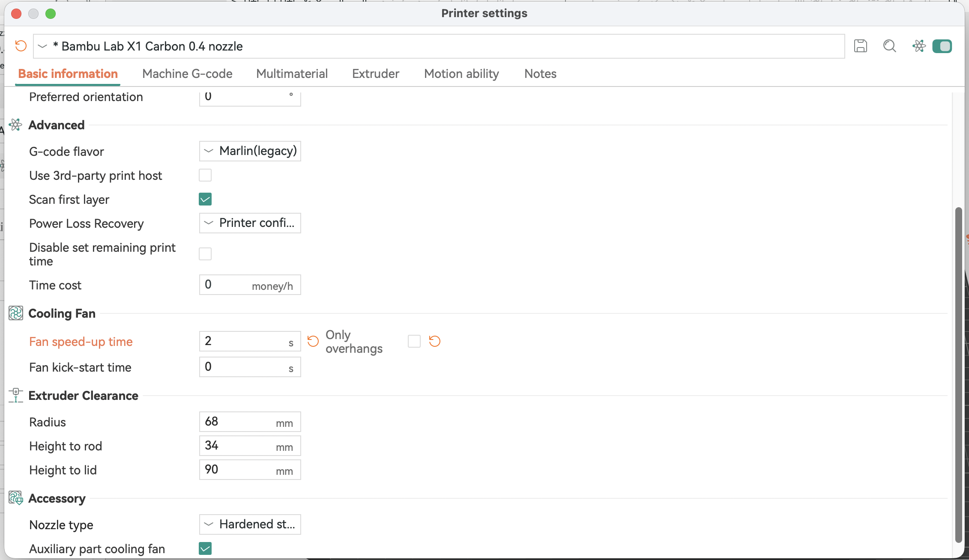Click the Cooling Fan section heading
The width and height of the screenshot is (969, 560).
[62, 313]
